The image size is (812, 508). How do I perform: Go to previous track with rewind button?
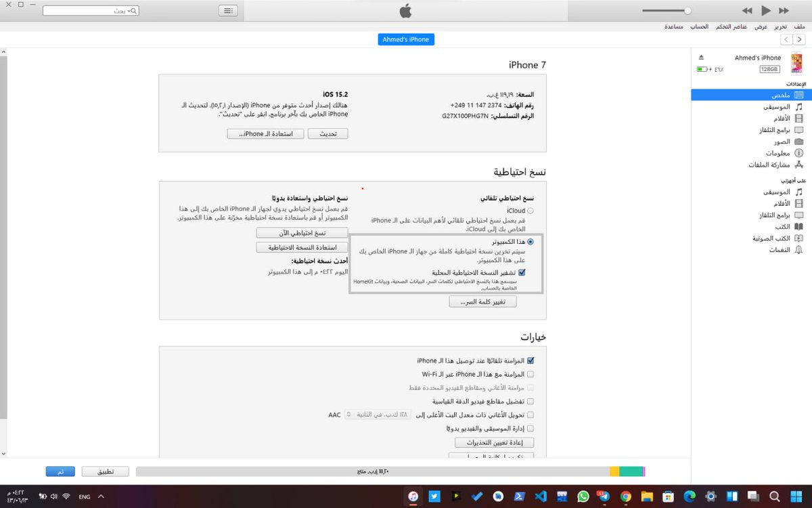[x=747, y=11]
